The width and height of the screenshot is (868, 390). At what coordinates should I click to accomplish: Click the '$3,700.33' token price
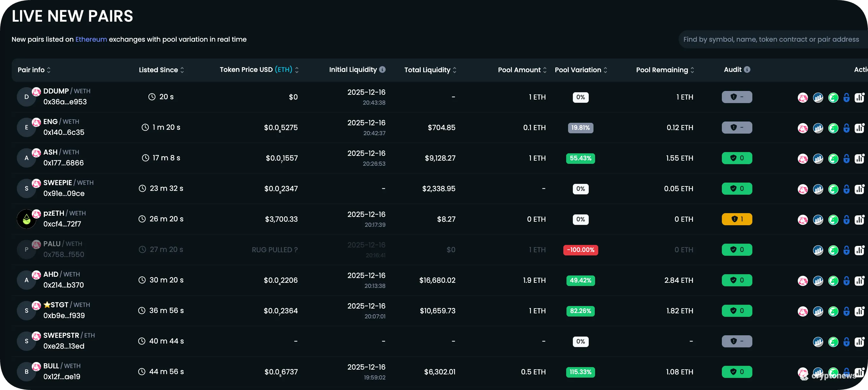[x=281, y=219]
